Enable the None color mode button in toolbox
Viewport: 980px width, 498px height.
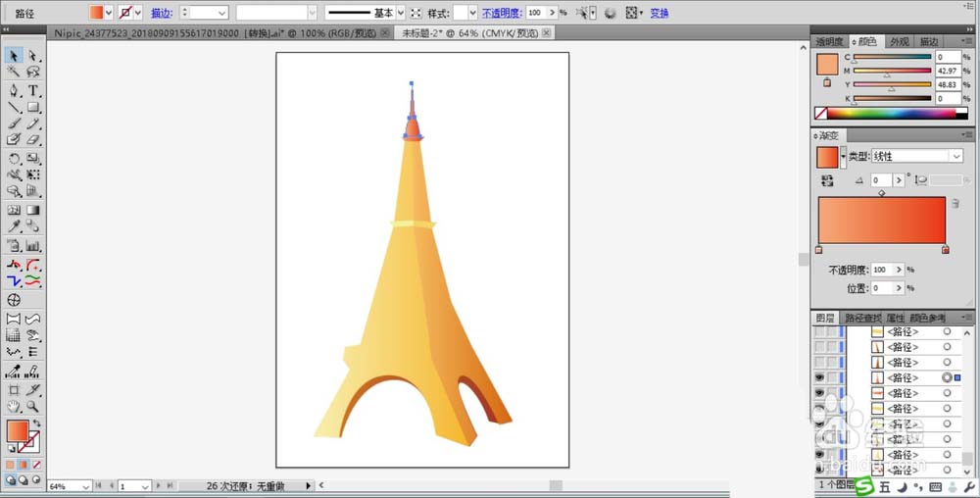36,465
